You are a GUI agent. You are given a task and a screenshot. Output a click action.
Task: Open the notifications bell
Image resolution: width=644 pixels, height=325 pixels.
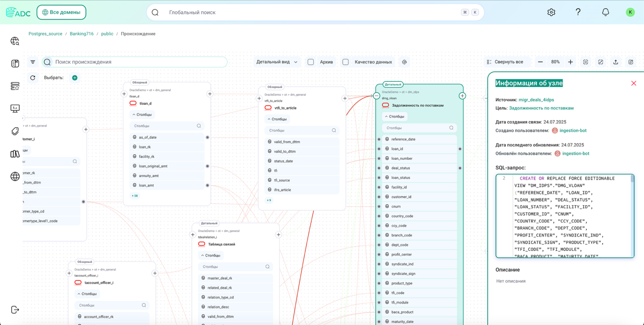coord(605,12)
